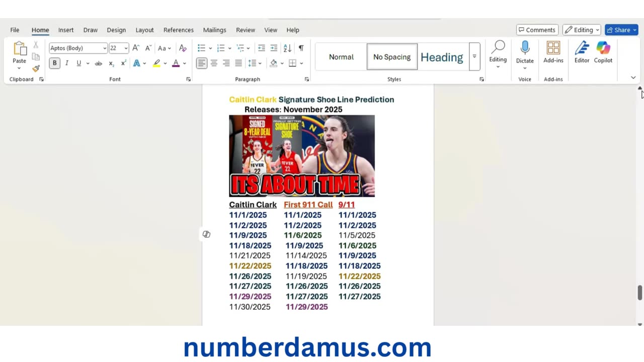Switch to the References tab

coord(179,30)
